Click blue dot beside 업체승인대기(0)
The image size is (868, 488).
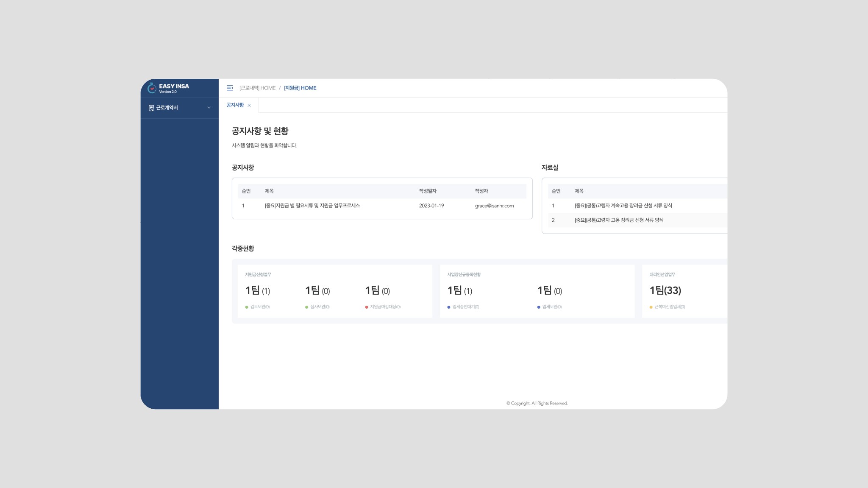449,307
